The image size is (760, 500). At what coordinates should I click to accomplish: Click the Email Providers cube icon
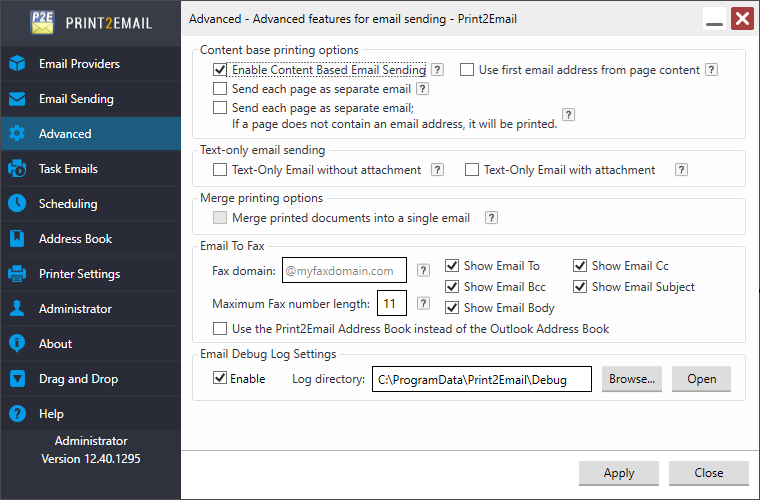pos(17,64)
